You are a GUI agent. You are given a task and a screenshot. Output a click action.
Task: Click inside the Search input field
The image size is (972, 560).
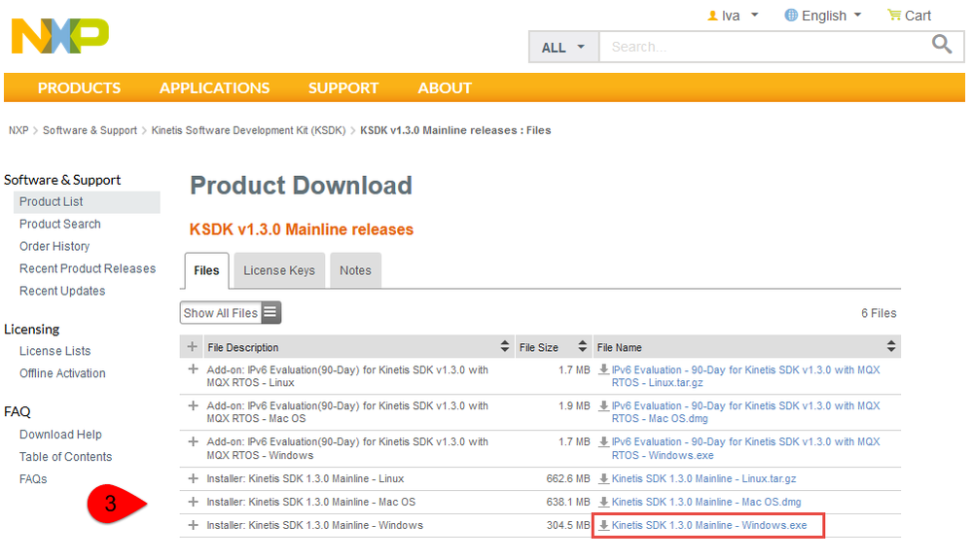[766, 47]
